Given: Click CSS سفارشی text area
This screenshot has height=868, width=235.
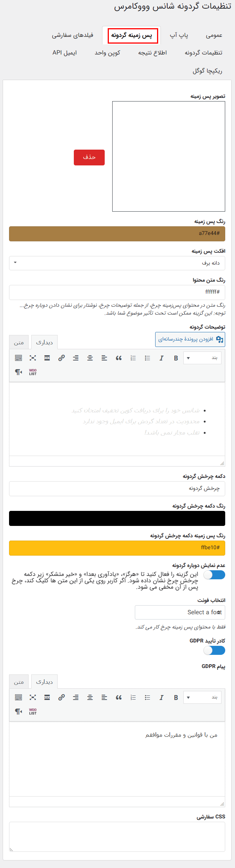Looking at the screenshot, I should coord(117,836).
